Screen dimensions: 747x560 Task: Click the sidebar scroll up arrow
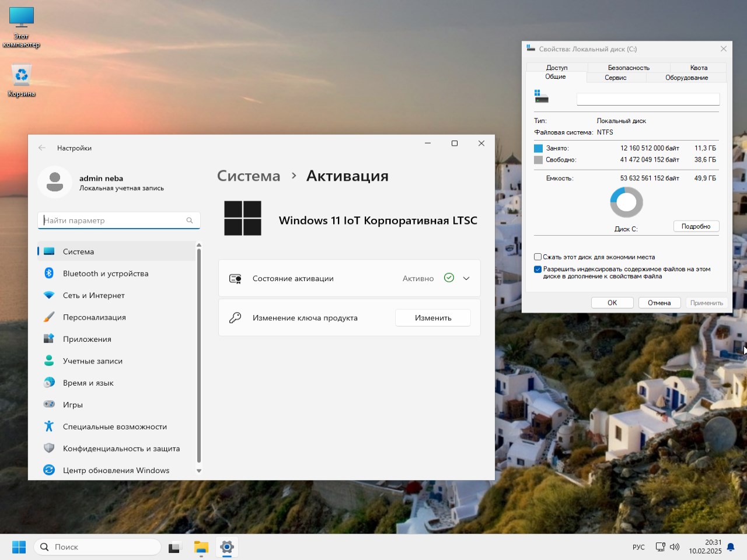pos(199,245)
